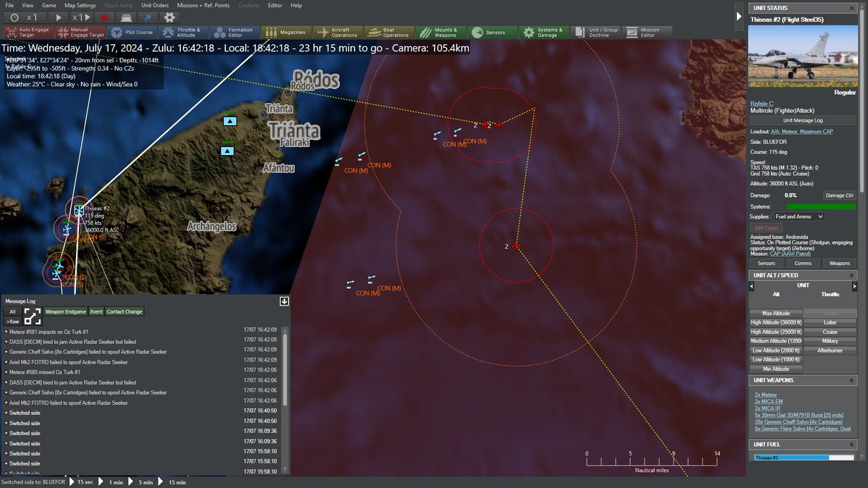This screenshot has width=868, height=488.
Task: Set throttle to Loiter
Action: [830, 322]
